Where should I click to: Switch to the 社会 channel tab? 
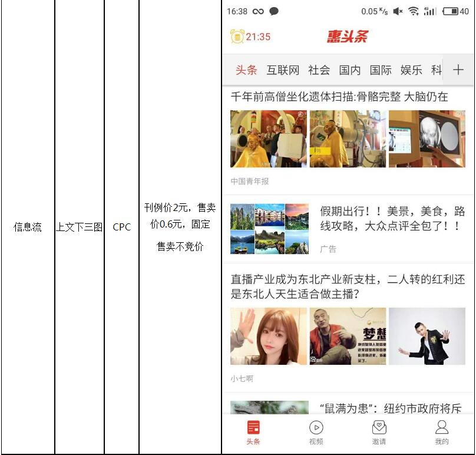pyautogui.click(x=319, y=70)
